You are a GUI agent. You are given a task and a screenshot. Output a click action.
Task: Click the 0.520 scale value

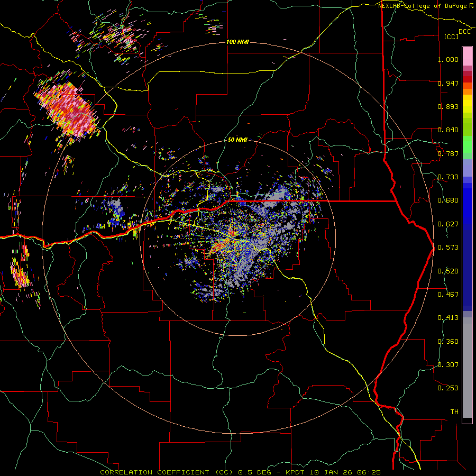point(448,271)
